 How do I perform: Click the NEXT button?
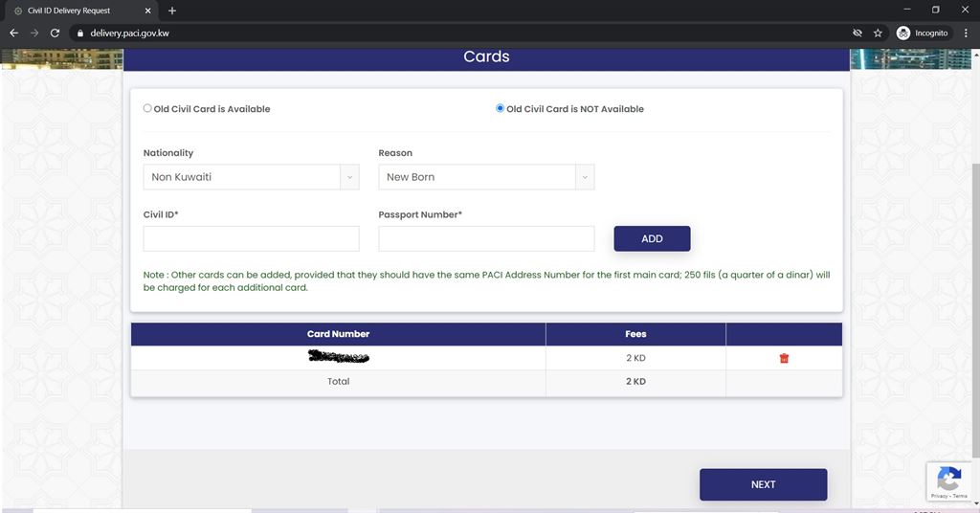coord(763,484)
